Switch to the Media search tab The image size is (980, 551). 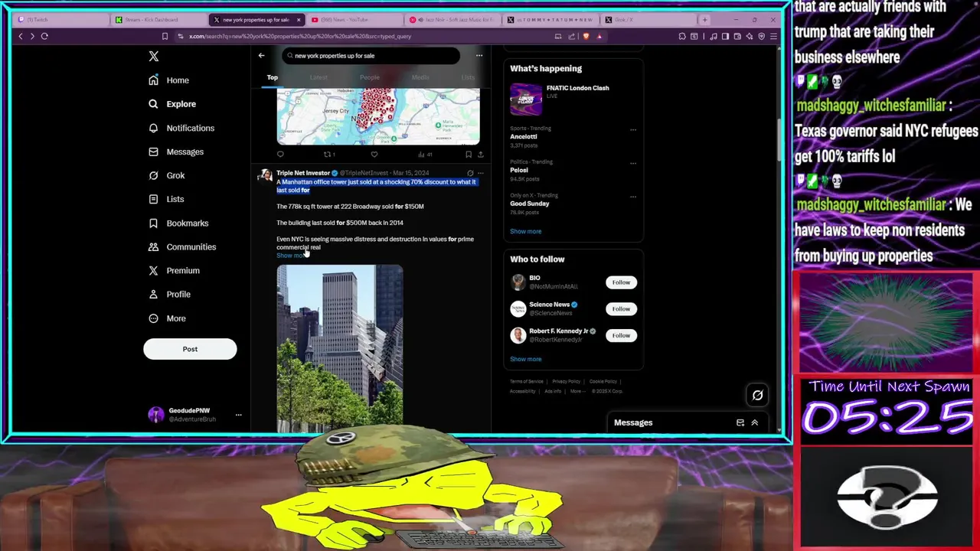[420, 77]
